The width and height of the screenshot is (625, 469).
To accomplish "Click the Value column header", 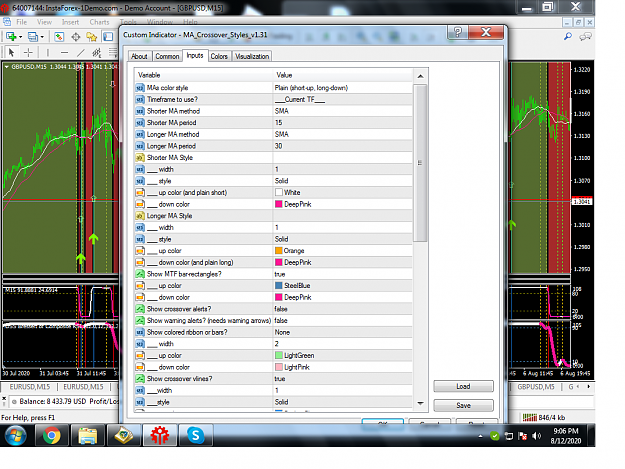I will click(x=343, y=75).
